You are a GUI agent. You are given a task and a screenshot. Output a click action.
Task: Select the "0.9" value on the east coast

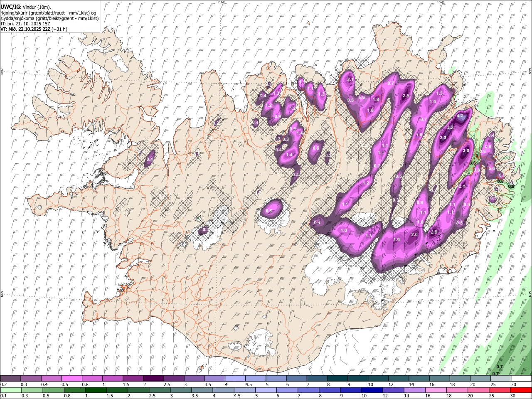[x=511, y=187]
